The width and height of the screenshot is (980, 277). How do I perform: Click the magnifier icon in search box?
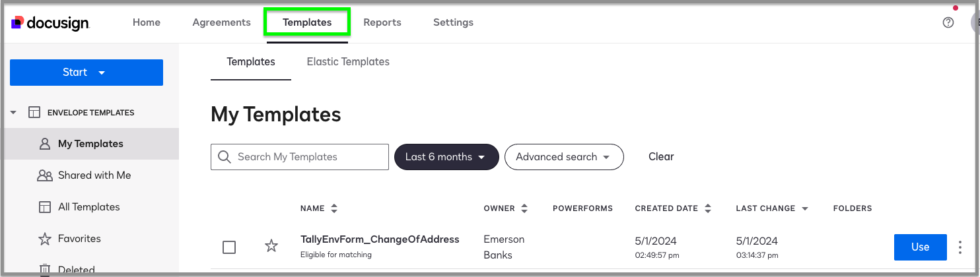[225, 157]
